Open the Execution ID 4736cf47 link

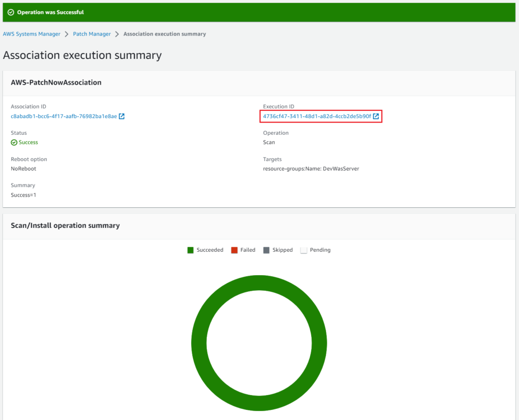coord(317,117)
